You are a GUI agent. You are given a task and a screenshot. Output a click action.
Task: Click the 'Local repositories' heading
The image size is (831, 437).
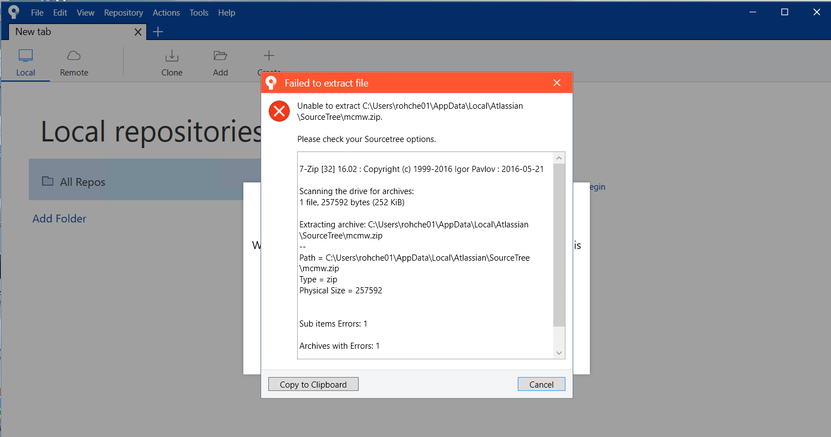151,132
